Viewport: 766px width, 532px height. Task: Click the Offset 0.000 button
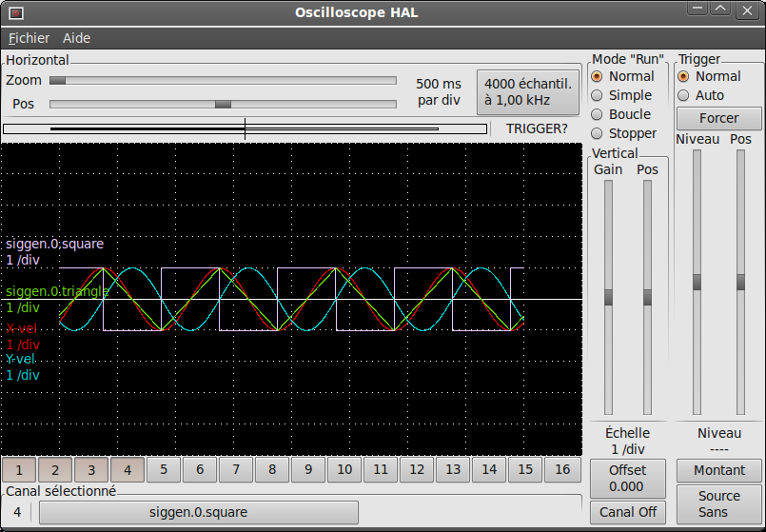coord(627,479)
